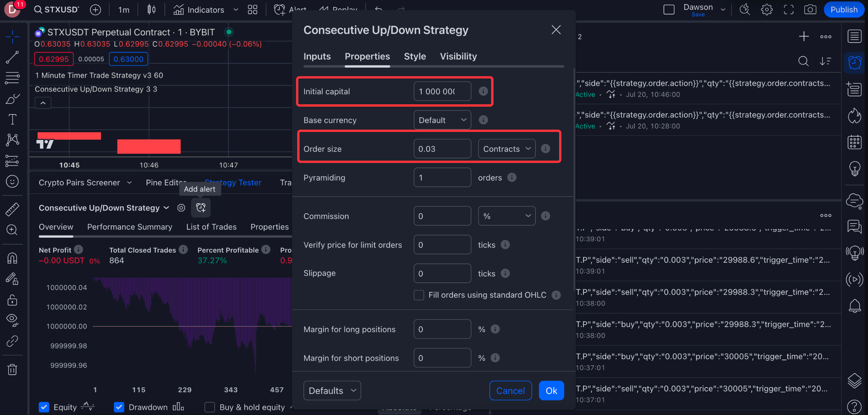Click the Add alert icon
Screen dimensions: 868x415
[x=201, y=208]
